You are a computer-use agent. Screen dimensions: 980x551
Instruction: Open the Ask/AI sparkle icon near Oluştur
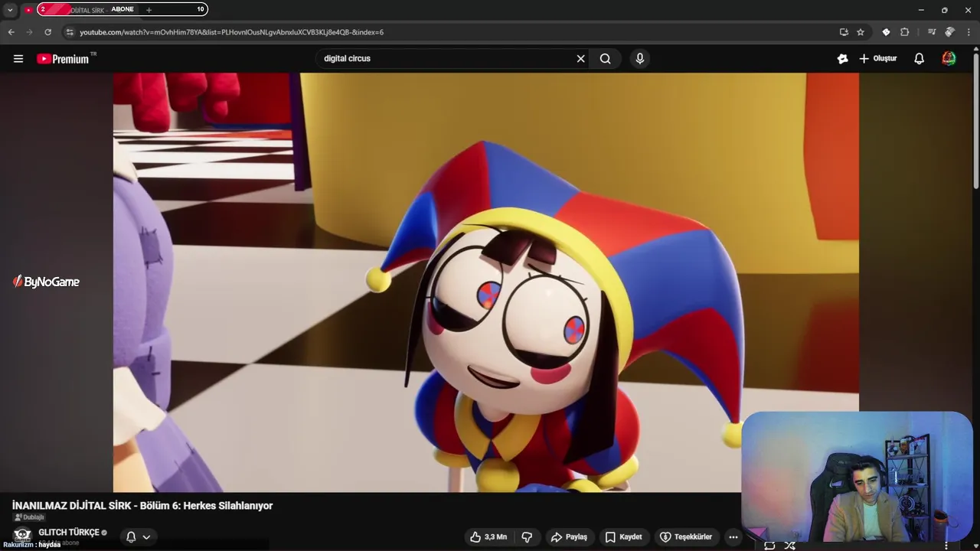pos(842,58)
